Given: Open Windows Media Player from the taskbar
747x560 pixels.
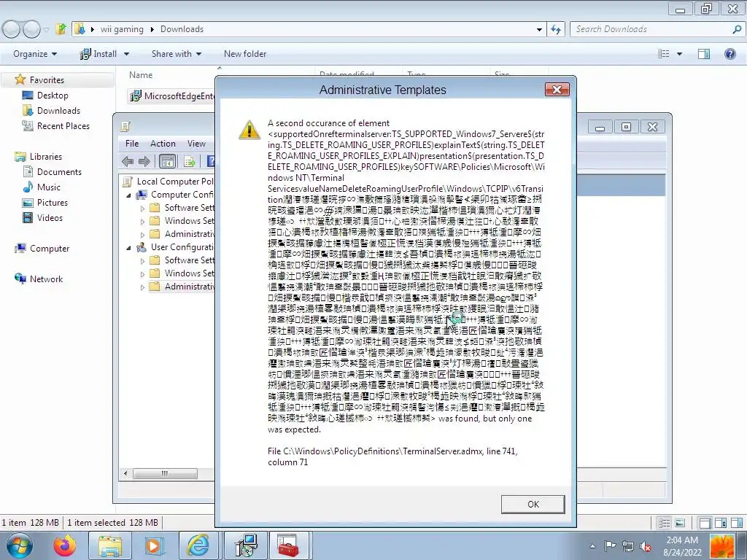Looking at the screenshot, I should click(155, 546).
